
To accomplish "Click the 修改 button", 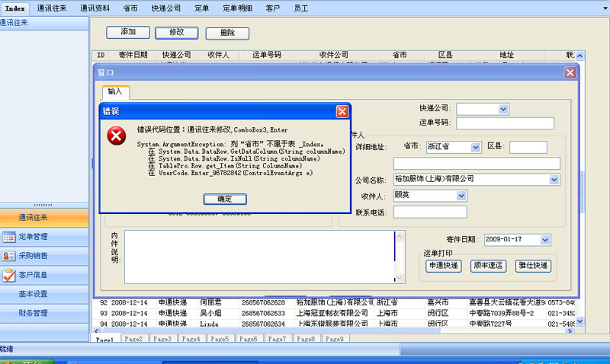I will [177, 33].
